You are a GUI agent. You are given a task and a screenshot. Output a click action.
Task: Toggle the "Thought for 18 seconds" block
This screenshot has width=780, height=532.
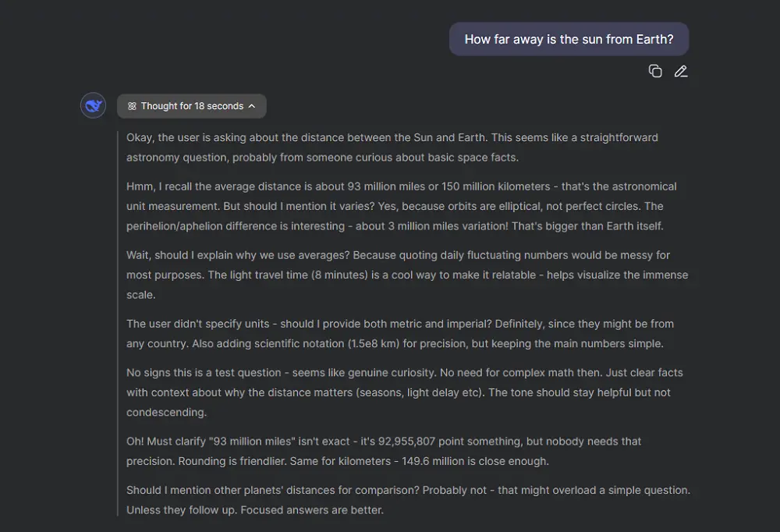pos(192,106)
